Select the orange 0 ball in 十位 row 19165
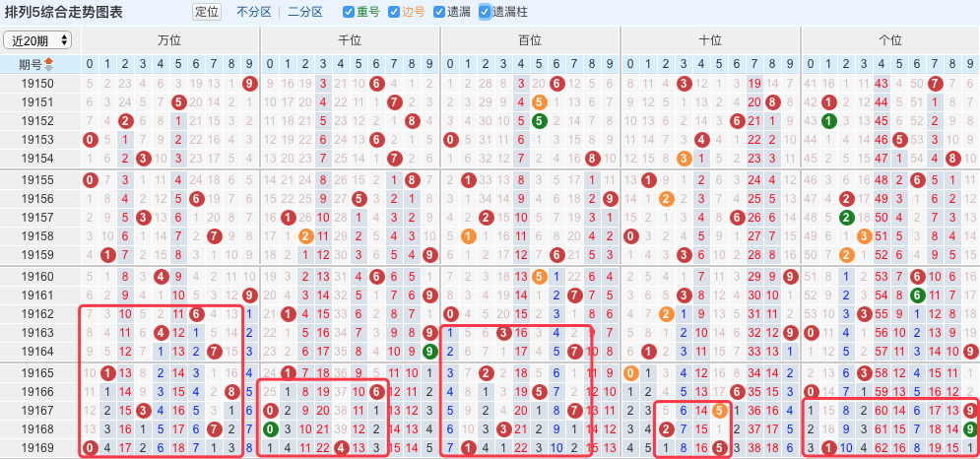The width and height of the screenshot is (980, 459). click(x=630, y=374)
